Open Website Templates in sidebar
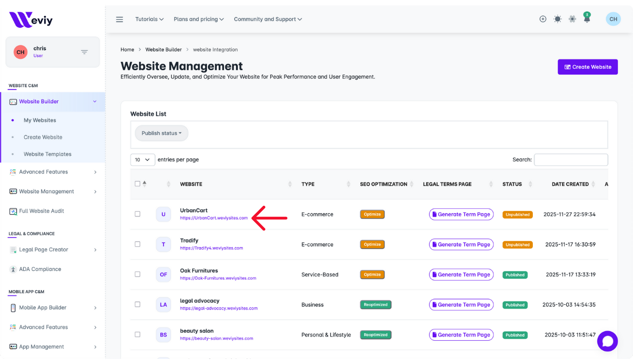 48,154
